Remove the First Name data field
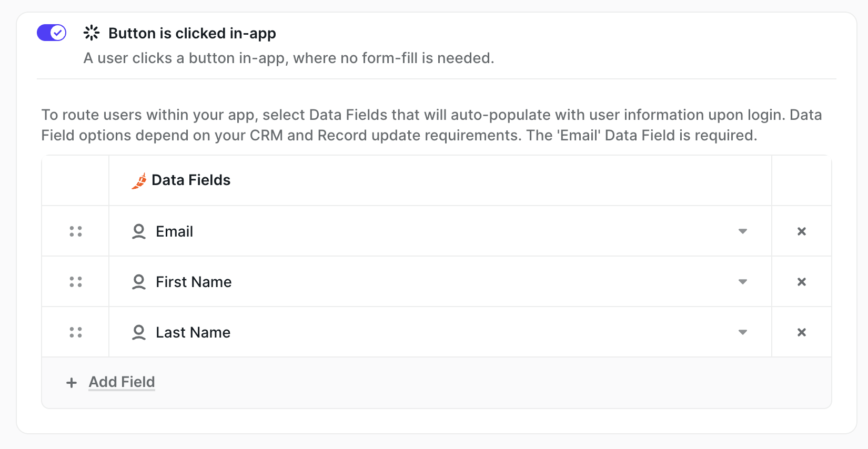868x449 pixels. click(x=801, y=282)
